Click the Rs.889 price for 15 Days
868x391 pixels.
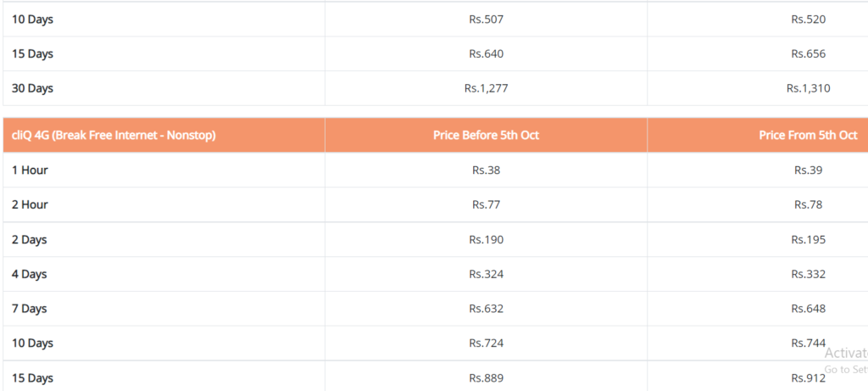coord(486,378)
